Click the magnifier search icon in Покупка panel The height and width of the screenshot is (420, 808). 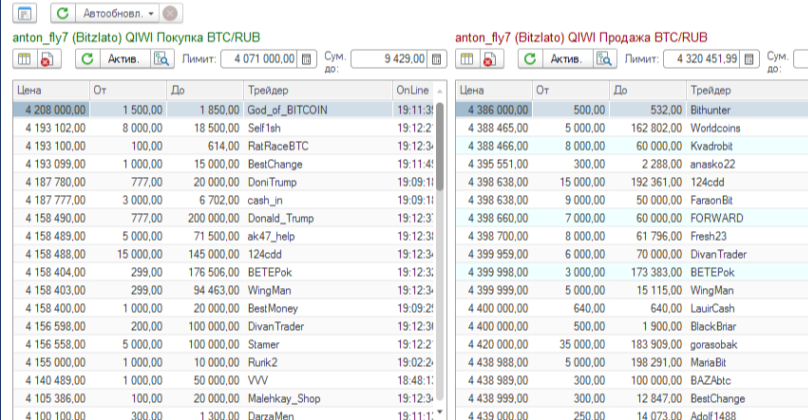(161, 60)
